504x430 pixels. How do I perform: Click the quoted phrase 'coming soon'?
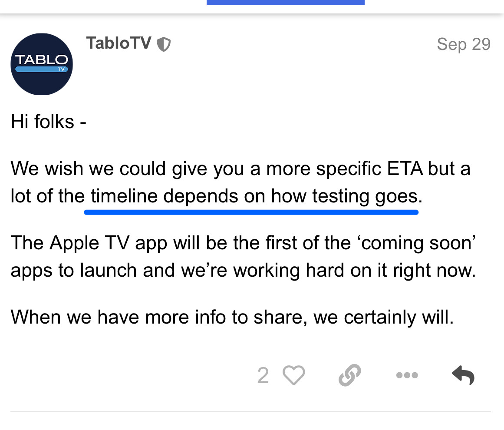pyautogui.click(x=417, y=243)
